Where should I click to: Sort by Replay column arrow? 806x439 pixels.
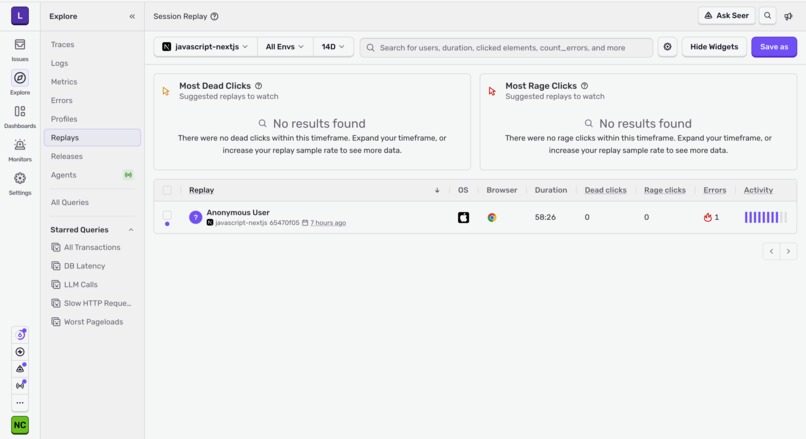pyautogui.click(x=437, y=190)
